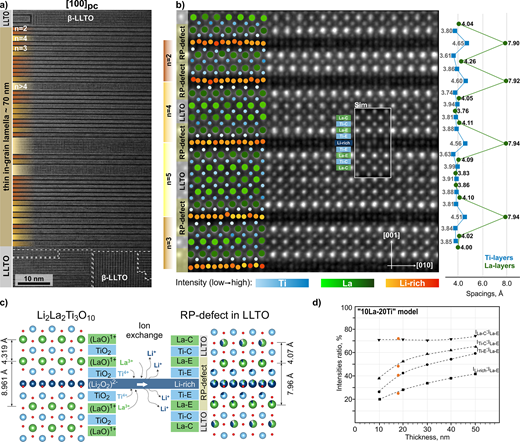
Task: Click the β-LLTO label at top
Action: (x=80, y=18)
